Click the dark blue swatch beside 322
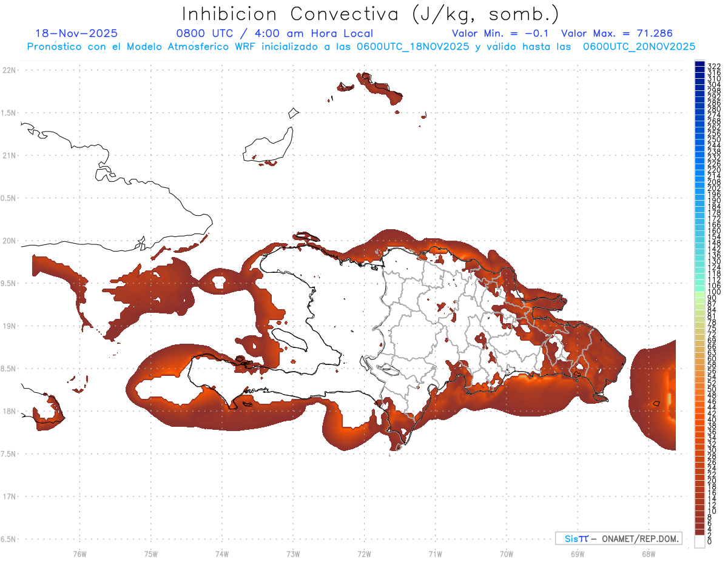 (699, 64)
